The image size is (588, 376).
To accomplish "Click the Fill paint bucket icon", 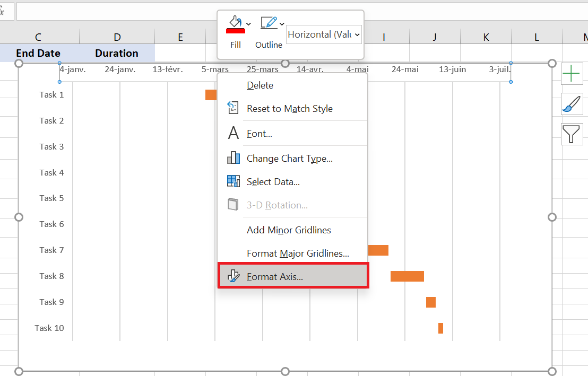I will [236, 22].
